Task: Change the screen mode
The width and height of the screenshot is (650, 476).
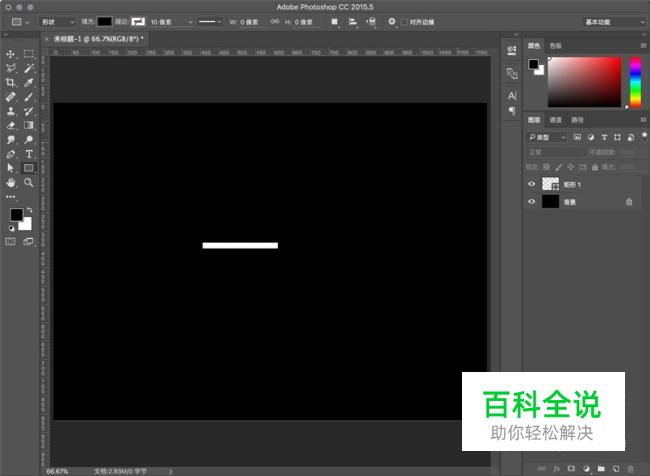Action: tap(29, 241)
